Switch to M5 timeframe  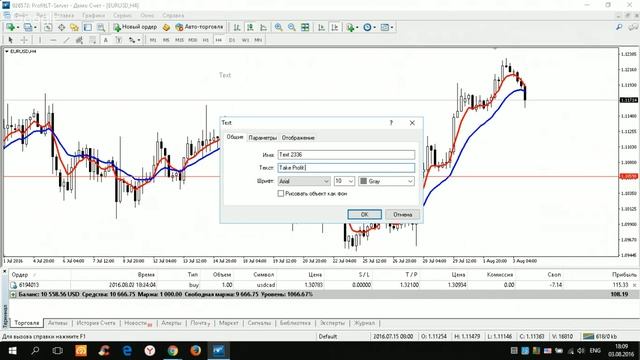166,40
